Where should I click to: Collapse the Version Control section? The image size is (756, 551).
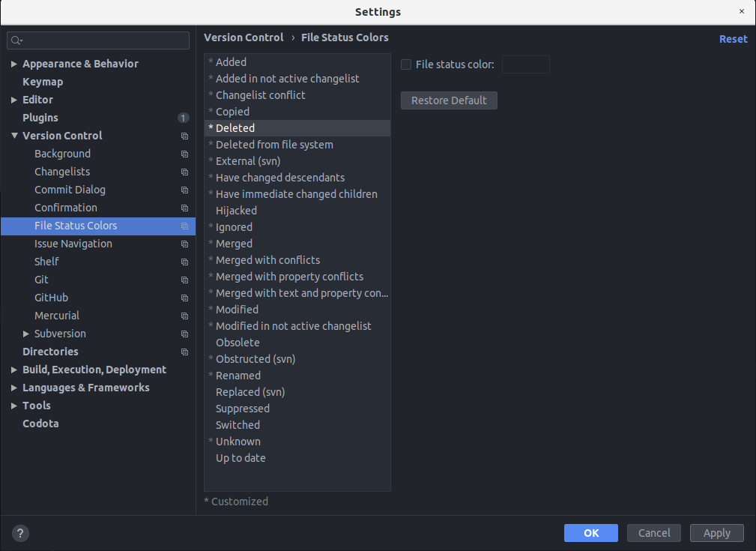[13, 136]
